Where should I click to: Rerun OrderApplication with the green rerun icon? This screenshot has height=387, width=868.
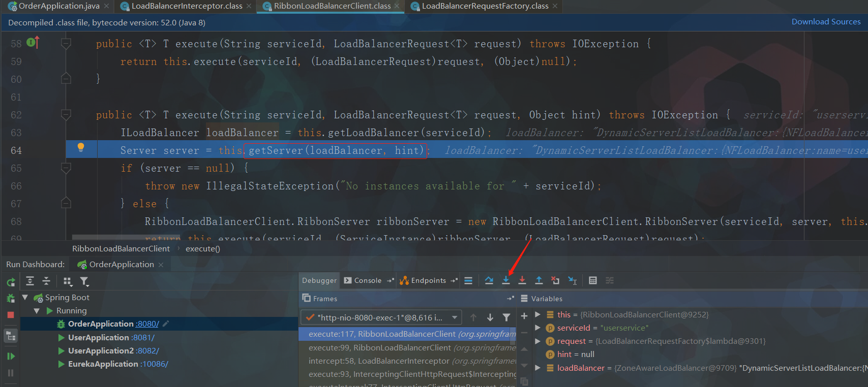coord(11,282)
